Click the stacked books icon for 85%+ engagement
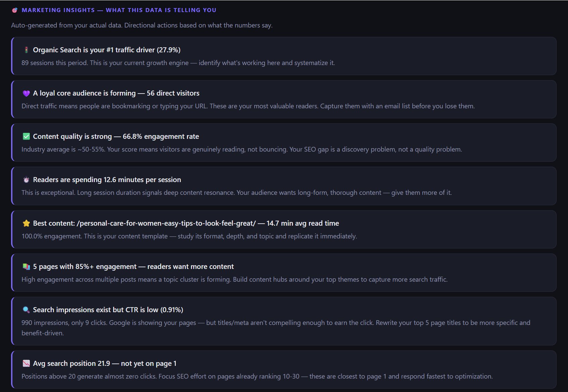This screenshot has height=392, width=568. pos(26,267)
